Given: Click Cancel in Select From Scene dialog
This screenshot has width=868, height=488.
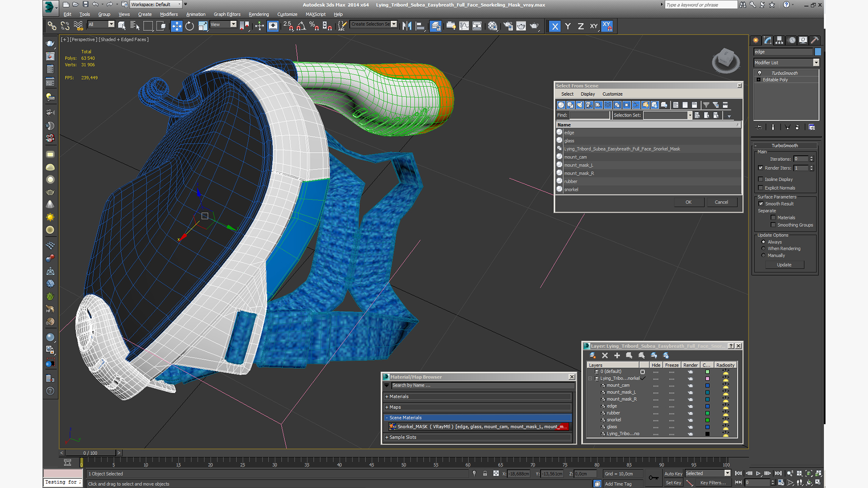Looking at the screenshot, I should click(x=722, y=202).
